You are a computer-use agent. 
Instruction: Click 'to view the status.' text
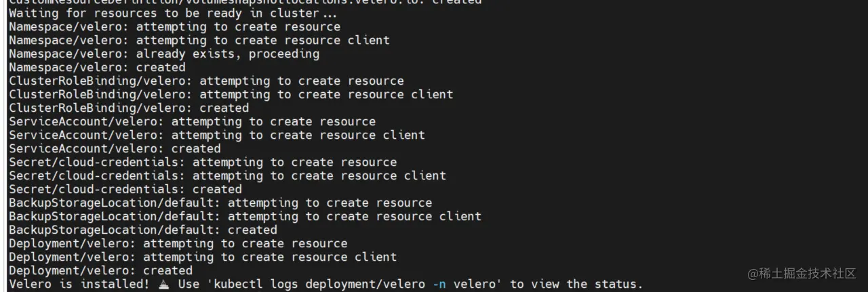point(576,284)
